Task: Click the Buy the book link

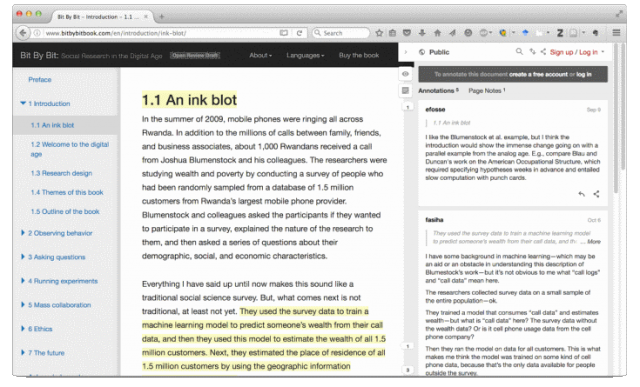Action: pos(359,55)
